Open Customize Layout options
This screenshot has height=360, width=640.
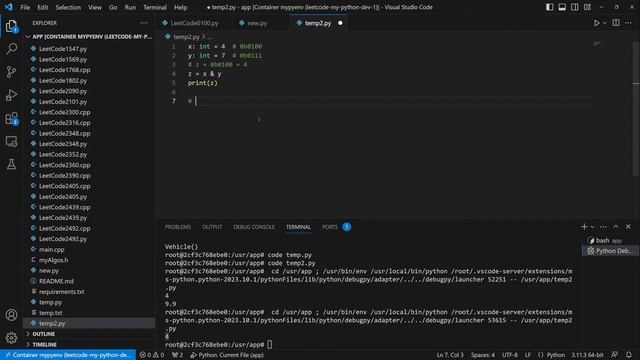pyautogui.click(x=587, y=7)
